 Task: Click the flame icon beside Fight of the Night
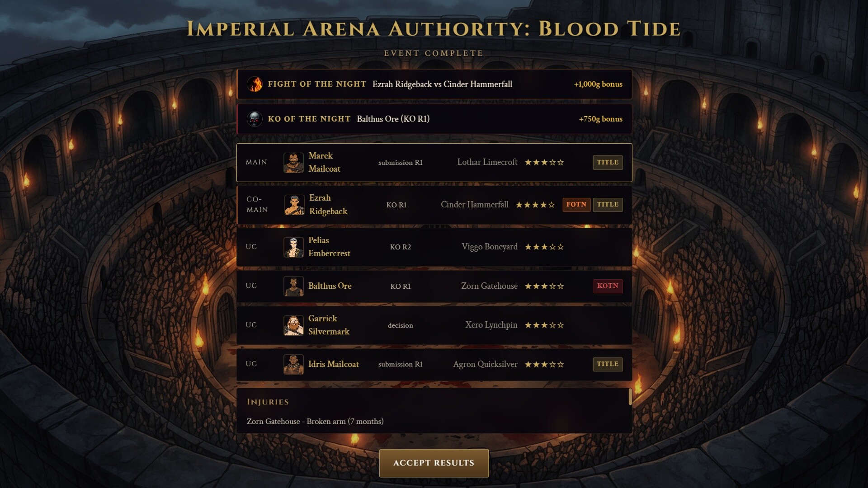[256, 84]
